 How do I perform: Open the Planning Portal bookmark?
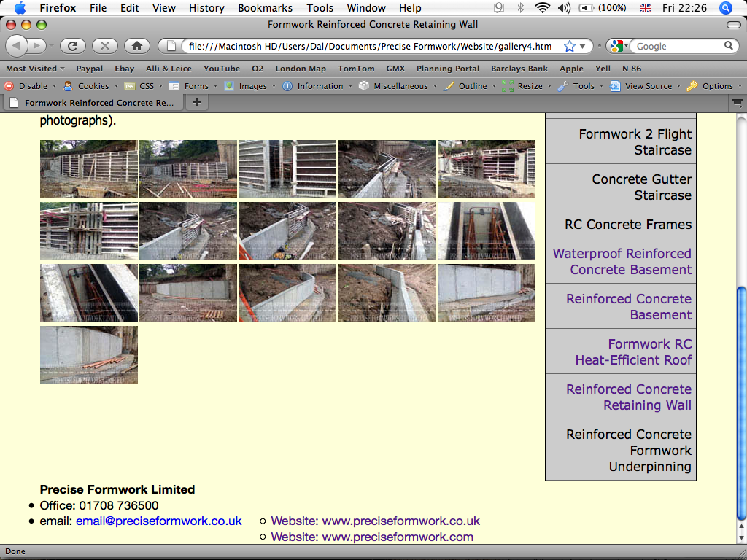click(448, 69)
